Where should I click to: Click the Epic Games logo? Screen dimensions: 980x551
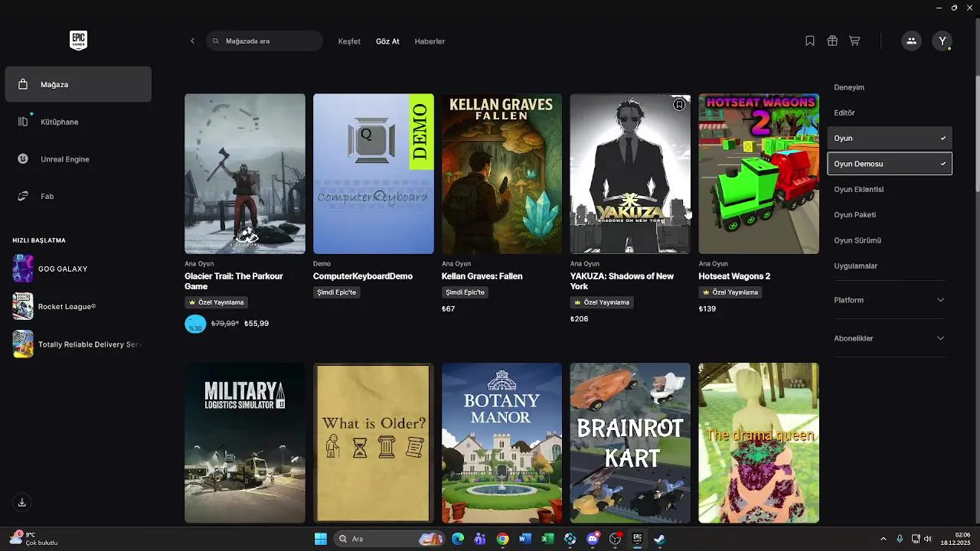pos(78,41)
